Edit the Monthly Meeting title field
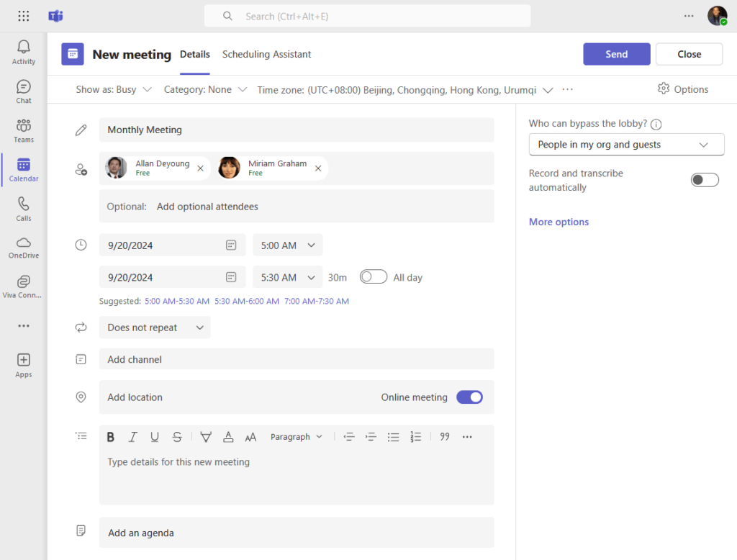Screen dimensions: 737x560 pos(297,130)
